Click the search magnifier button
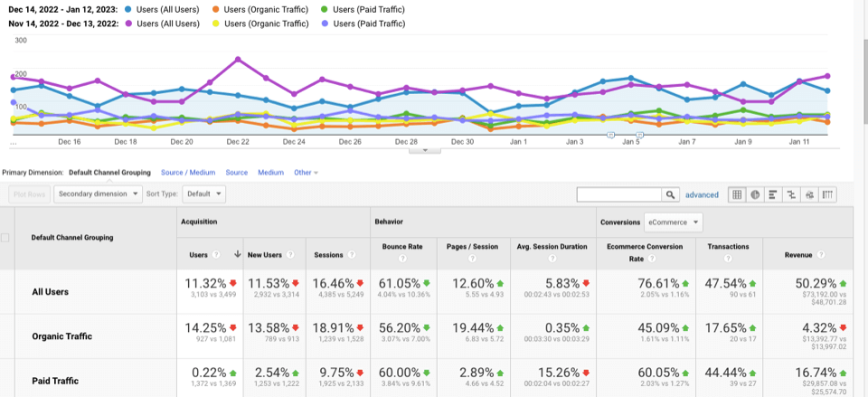The image size is (868, 397). [670, 194]
